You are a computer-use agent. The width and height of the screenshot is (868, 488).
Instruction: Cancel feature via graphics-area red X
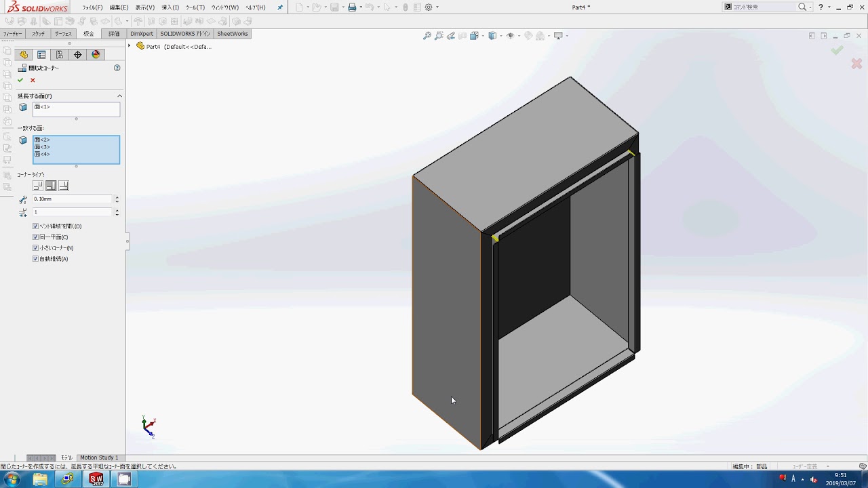856,64
